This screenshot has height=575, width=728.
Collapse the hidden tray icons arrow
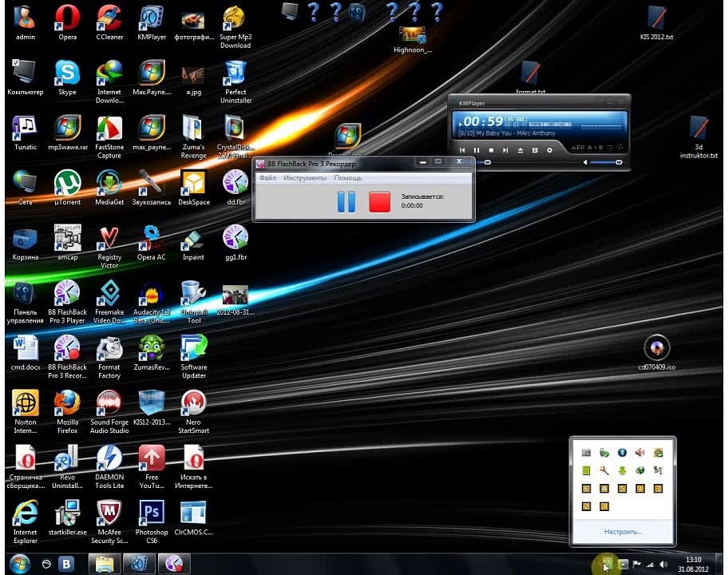[607, 565]
